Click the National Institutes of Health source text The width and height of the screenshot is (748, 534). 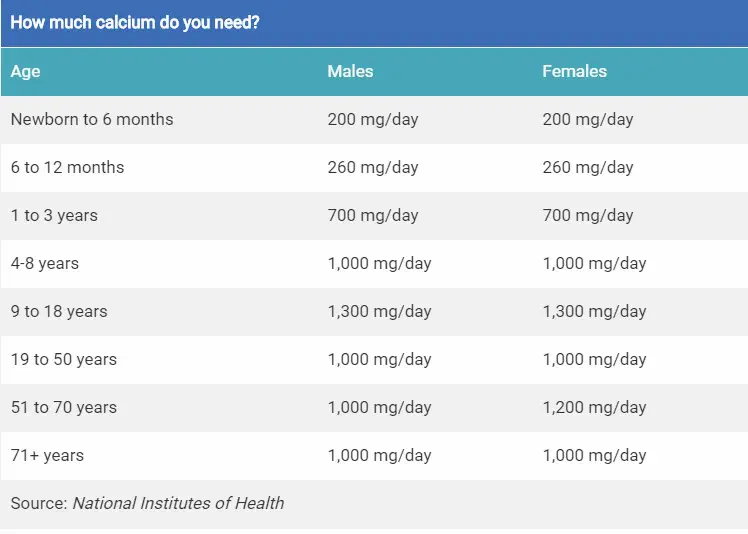[178, 504]
